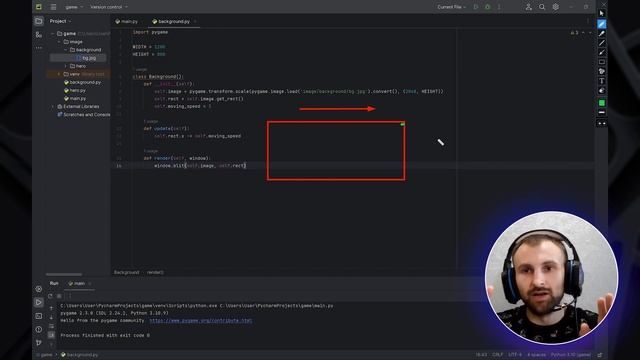Select the eraser tool in drawing toolbar

coord(602,91)
